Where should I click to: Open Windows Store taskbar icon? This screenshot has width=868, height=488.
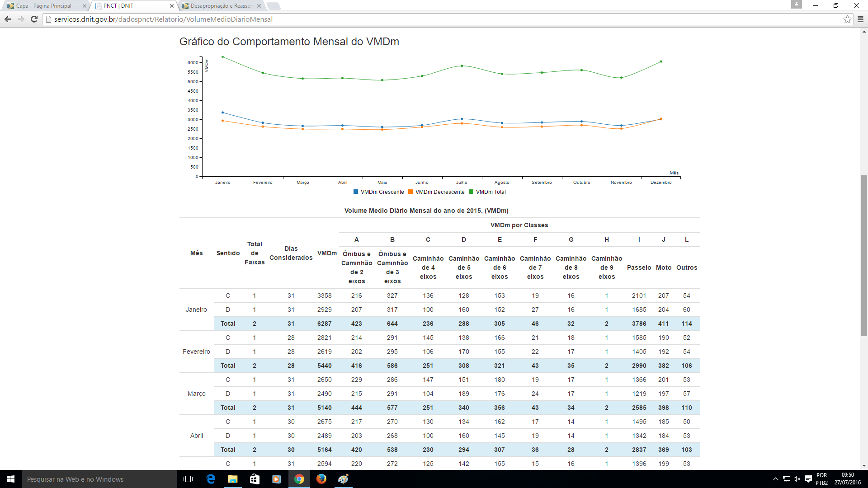tap(255, 479)
